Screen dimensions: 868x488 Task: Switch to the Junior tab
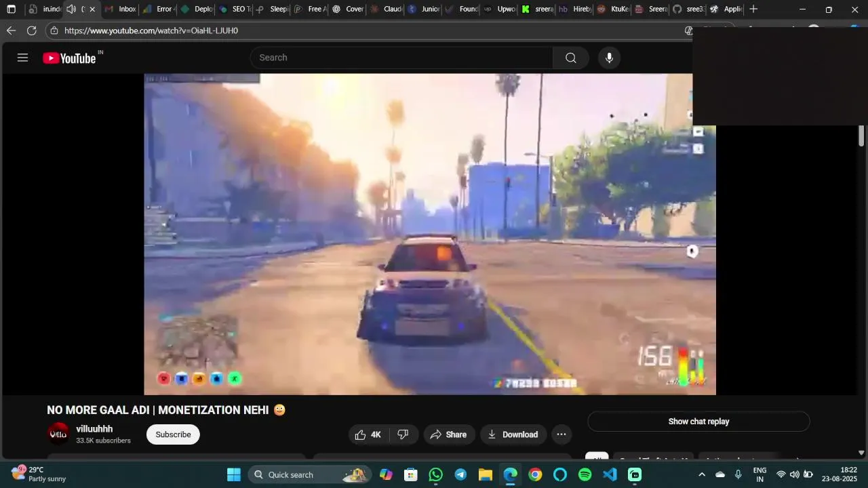(423, 9)
